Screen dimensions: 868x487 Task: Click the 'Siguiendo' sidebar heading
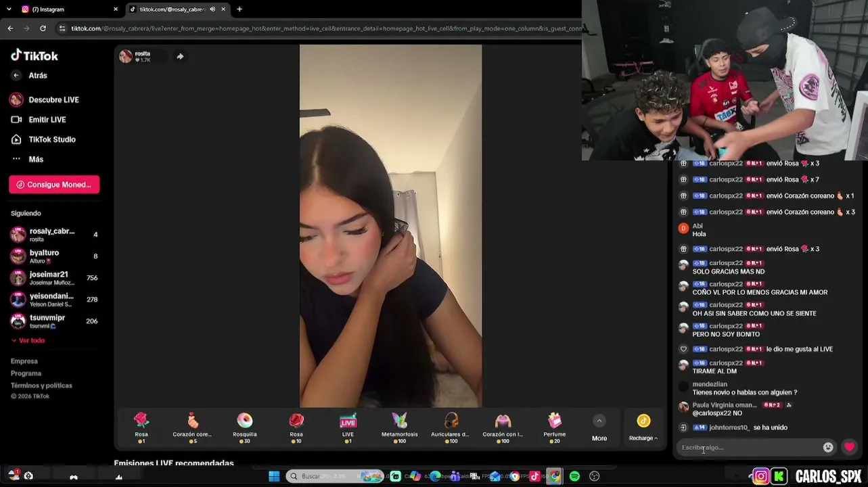tap(26, 214)
